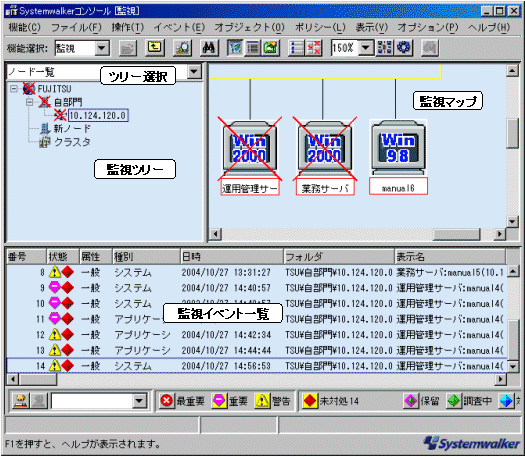
Task: Click the クラスタ tree icon
Action: coord(45,142)
